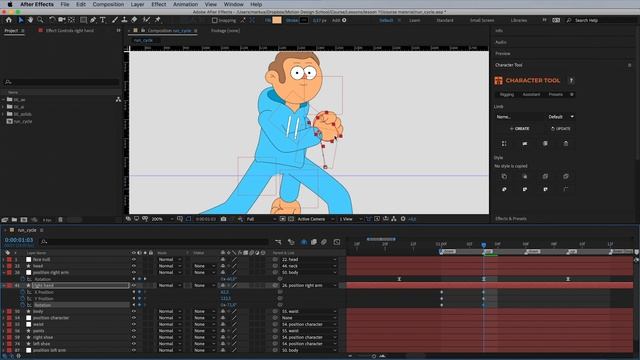This screenshot has height=360, width=640.
Task: Hide the body layer eye
Action: [134, 311]
